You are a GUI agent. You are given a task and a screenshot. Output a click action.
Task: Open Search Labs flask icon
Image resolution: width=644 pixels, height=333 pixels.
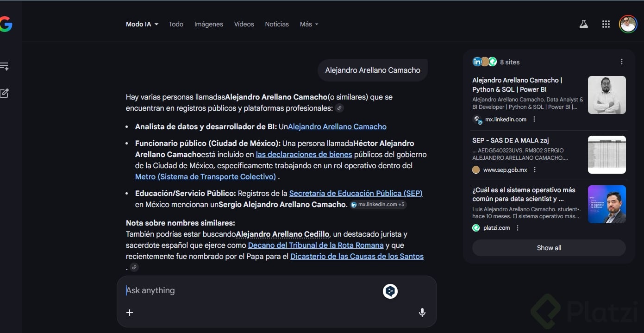[x=584, y=24]
